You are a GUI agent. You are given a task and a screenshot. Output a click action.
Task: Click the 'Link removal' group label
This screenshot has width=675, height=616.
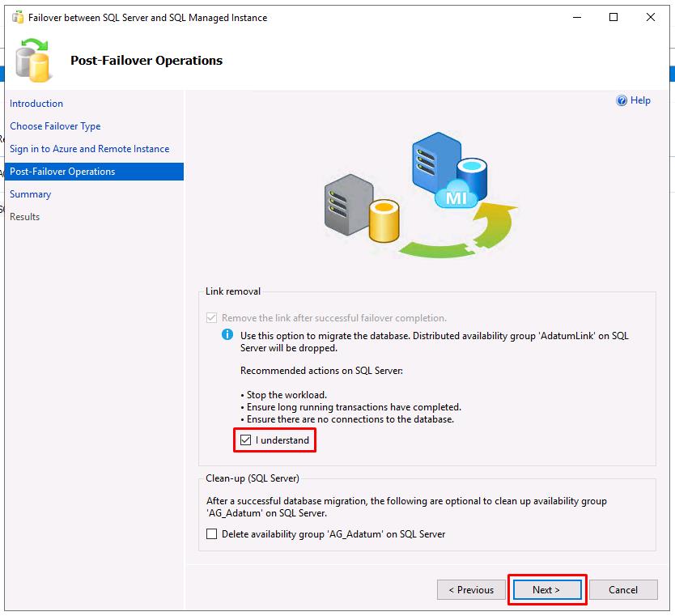click(233, 291)
